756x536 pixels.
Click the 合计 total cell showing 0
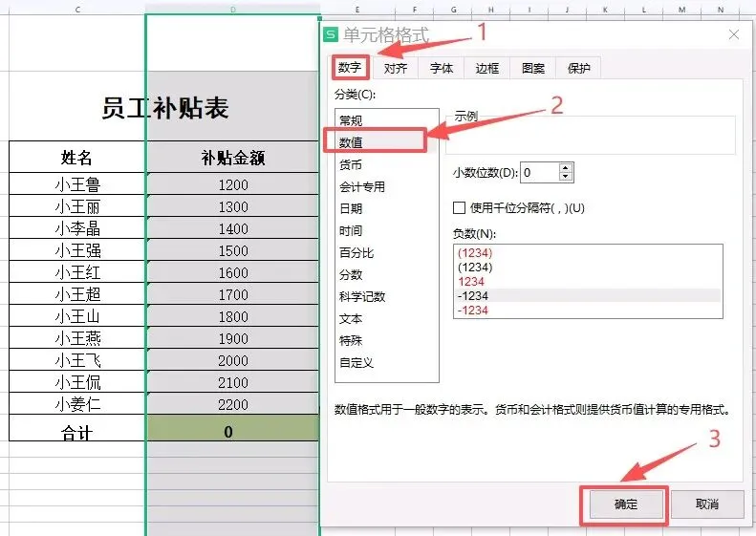pos(233,428)
